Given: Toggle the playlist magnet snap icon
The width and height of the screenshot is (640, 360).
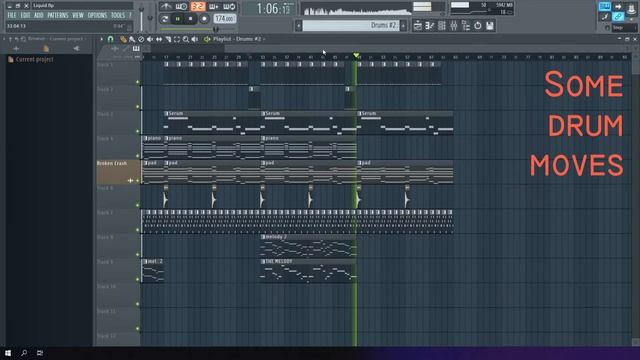Looking at the screenshot, I should click(110, 39).
